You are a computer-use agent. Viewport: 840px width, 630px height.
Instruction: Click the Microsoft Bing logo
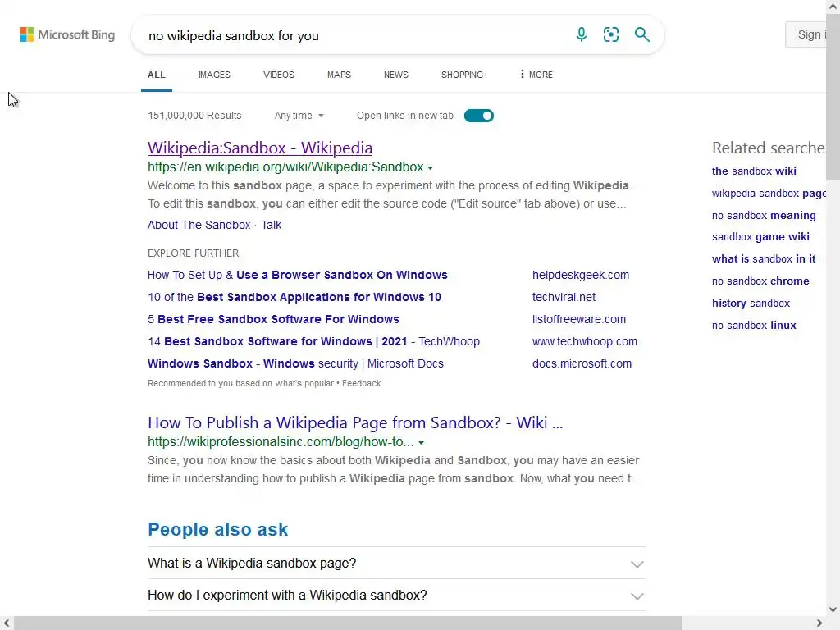pos(67,34)
